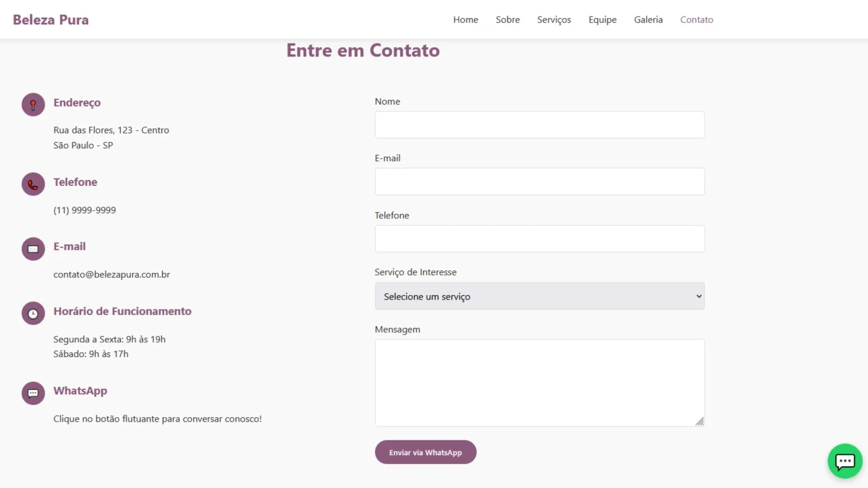Click the Endereço location pin icon
This screenshot has width=868, height=488.
point(33,105)
